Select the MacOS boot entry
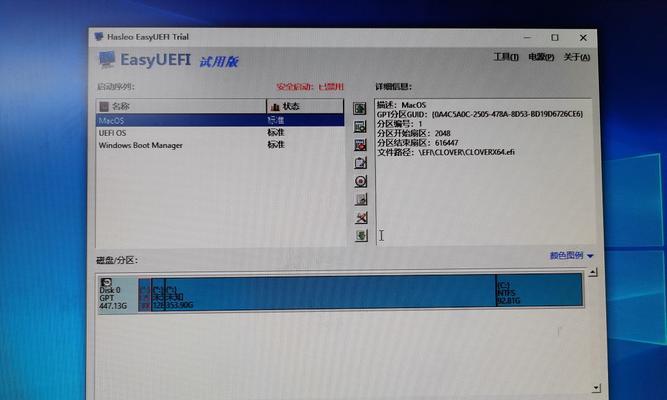The width and height of the screenshot is (667, 400). point(220,120)
